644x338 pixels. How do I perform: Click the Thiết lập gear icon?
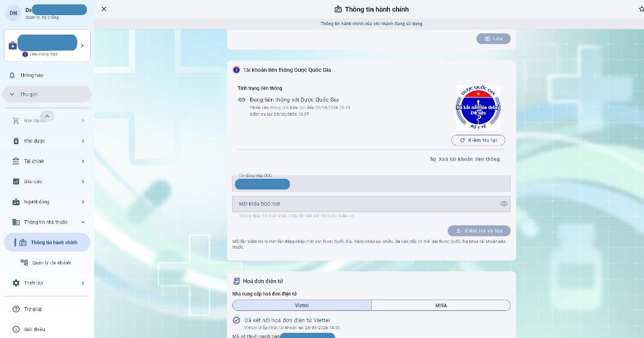click(16, 283)
